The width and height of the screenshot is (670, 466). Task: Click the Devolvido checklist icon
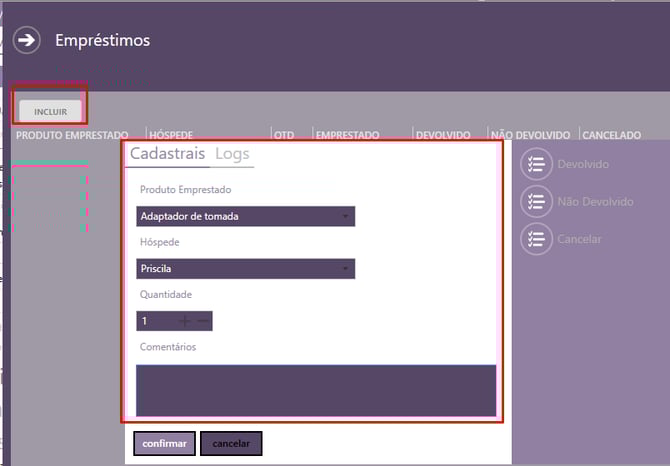click(537, 164)
